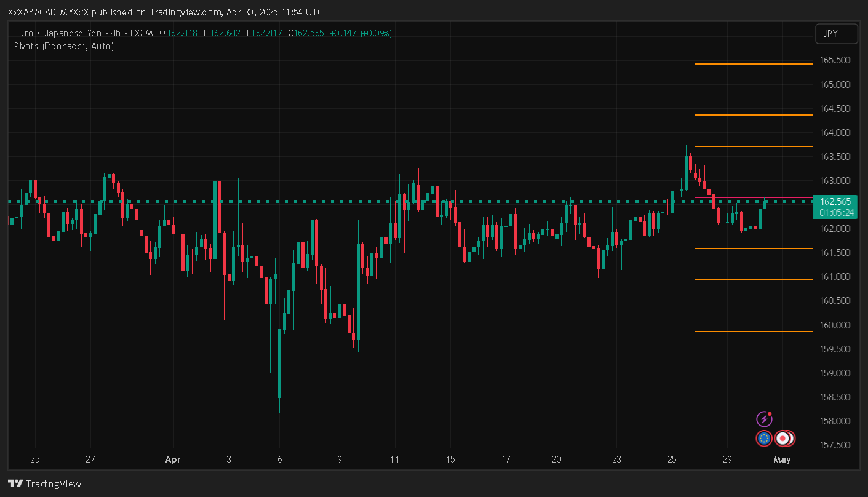This screenshot has width=868, height=497.
Task: Click the May label on the time axis
Action: pos(782,459)
